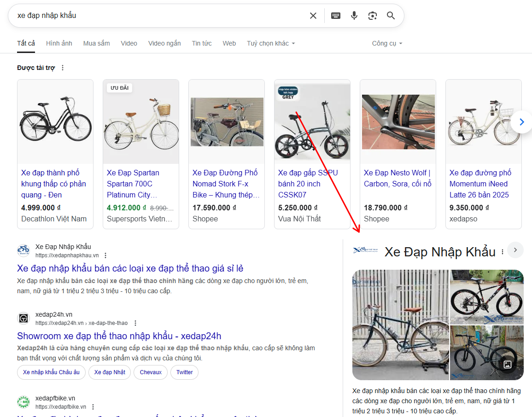
Task: Clear the search box text
Action: (x=313, y=16)
